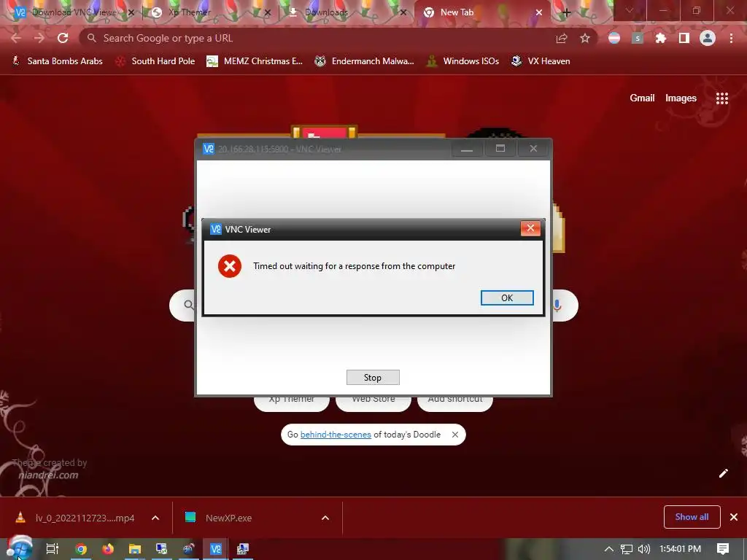Open the Chrome profile avatar
This screenshot has height=560, width=747.
tap(708, 38)
